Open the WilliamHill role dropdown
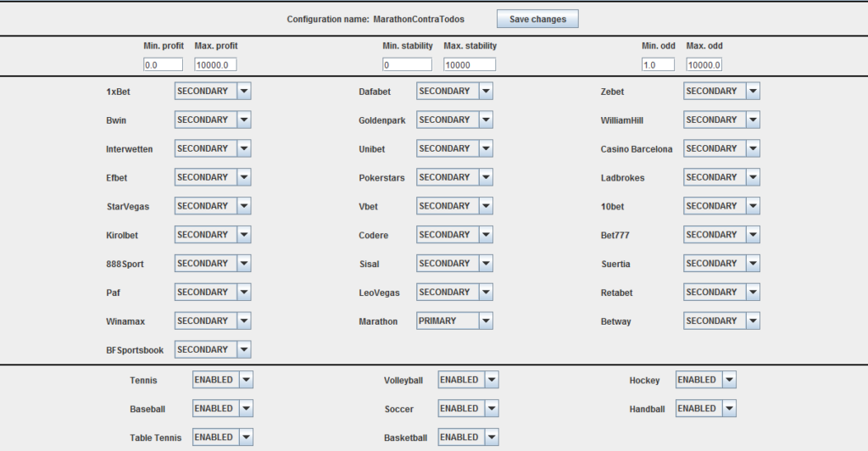Image resolution: width=868 pixels, height=451 pixels. (722, 120)
